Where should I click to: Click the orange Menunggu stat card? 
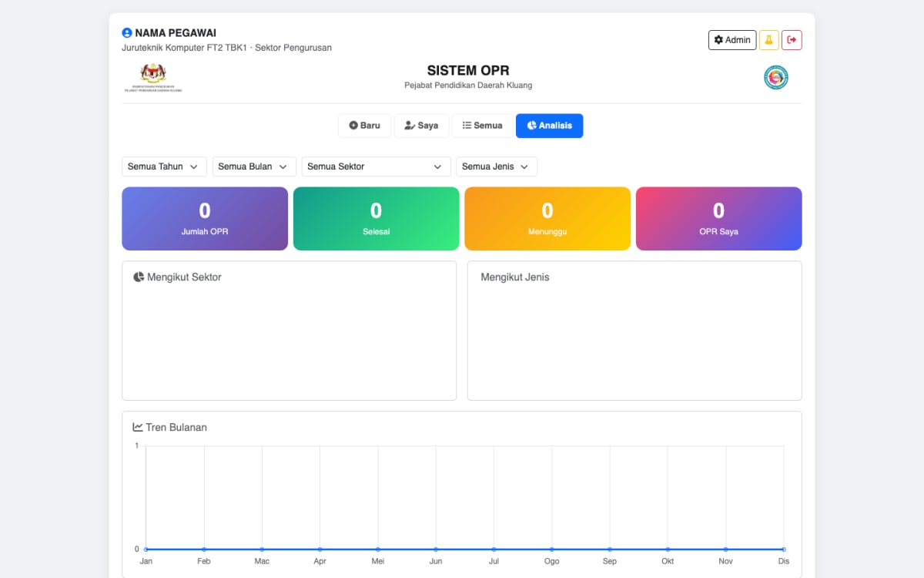(547, 219)
